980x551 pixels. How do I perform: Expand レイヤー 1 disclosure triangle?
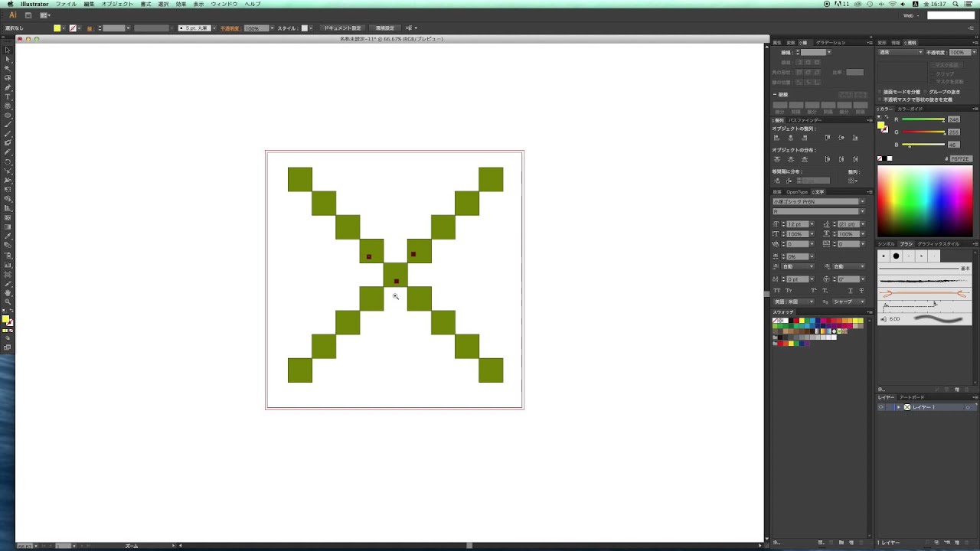(899, 407)
